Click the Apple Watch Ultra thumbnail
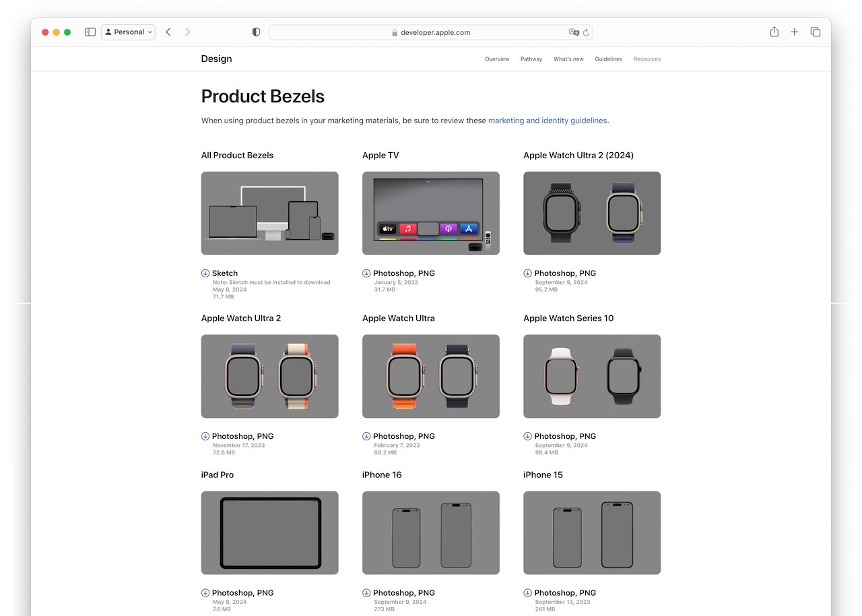This screenshot has height=616, width=862. 431,376
